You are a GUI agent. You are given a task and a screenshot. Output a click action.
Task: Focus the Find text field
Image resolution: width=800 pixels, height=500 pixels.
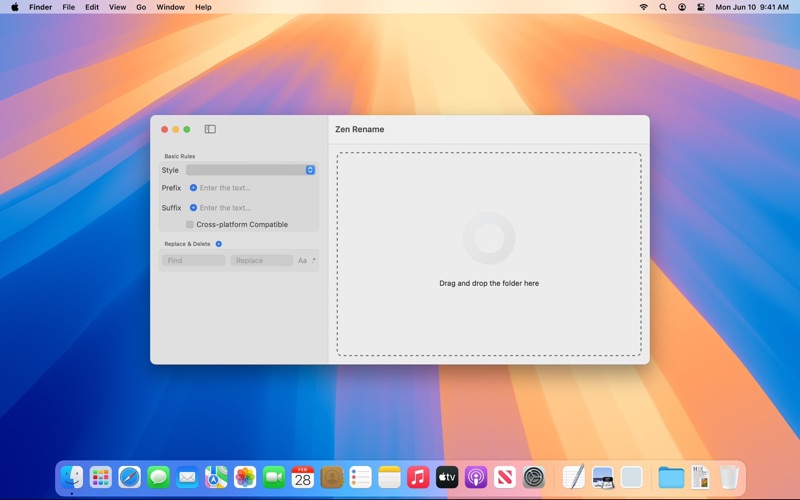193,261
